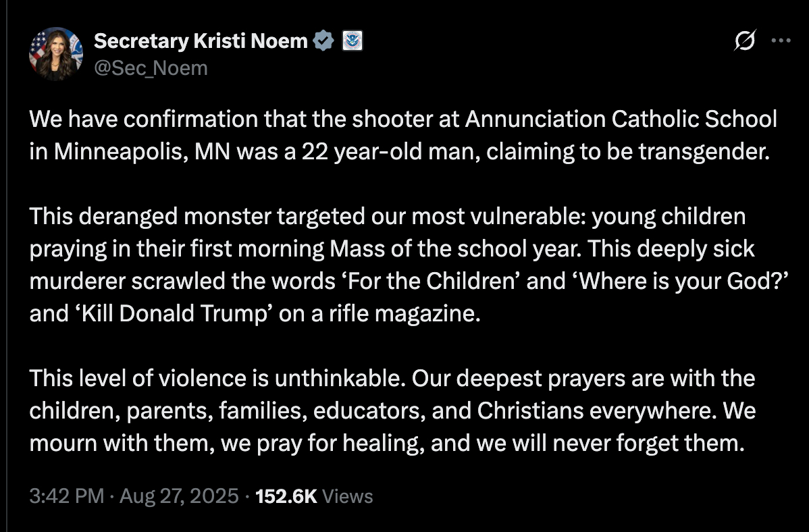The width and height of the screenshot is (809, 532).
Task: Open the Grok explain icon
Action: click(x=744, y=42)
